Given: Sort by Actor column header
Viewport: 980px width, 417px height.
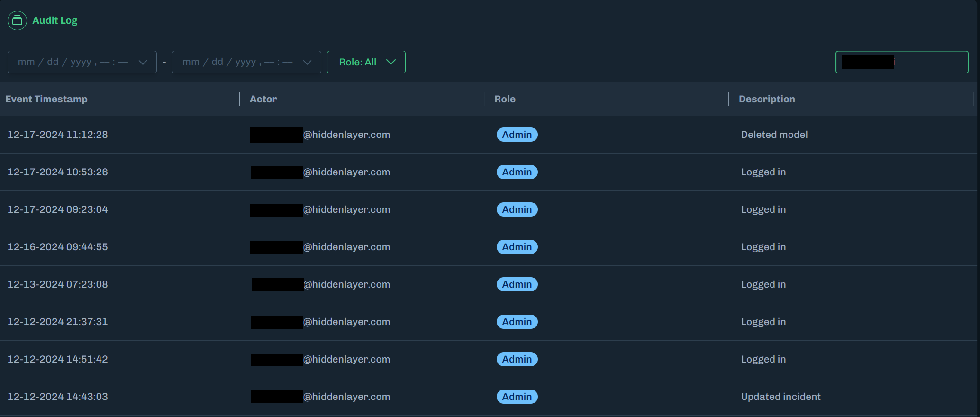Looking at the screenshot, I should click(x=263, y=99).
